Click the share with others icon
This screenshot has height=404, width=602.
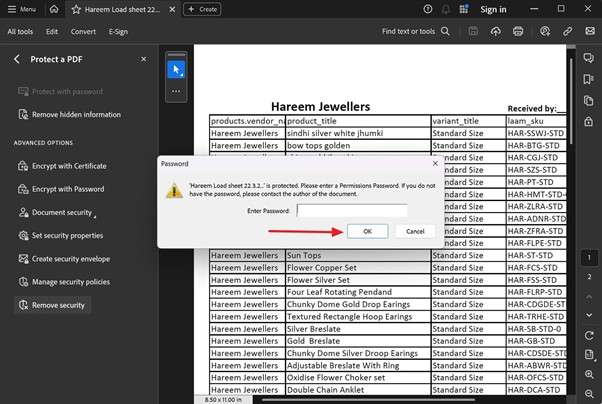coord(545,31)
